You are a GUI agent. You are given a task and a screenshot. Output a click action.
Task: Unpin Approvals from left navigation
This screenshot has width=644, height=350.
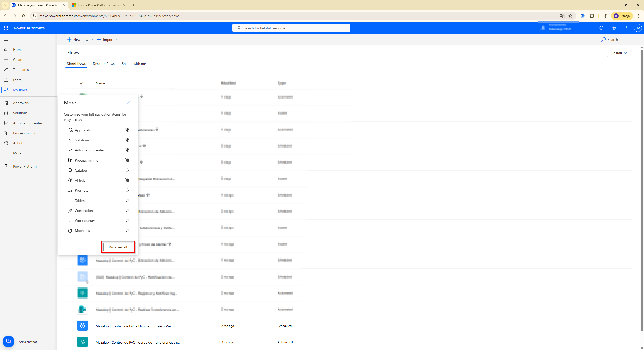click(127, 130)
